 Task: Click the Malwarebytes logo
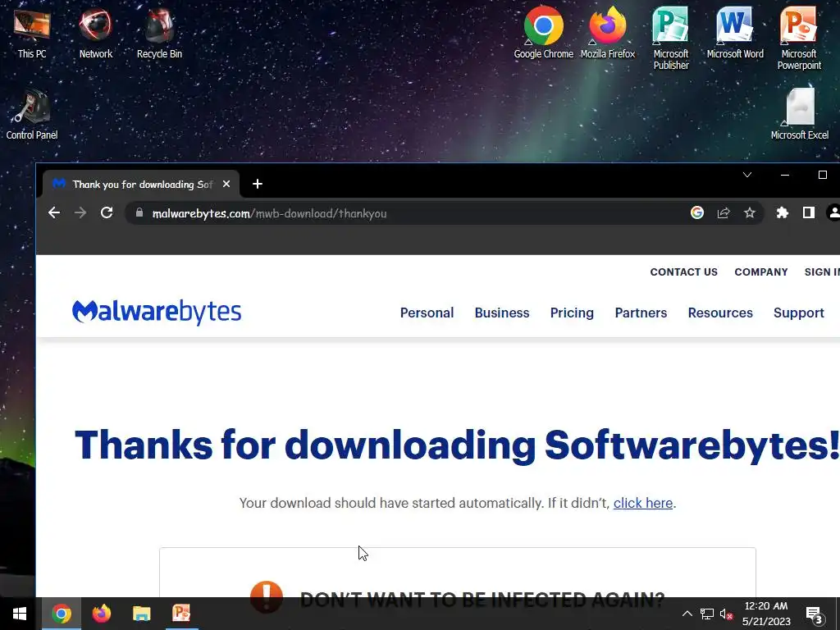click(x=157, y=312)
